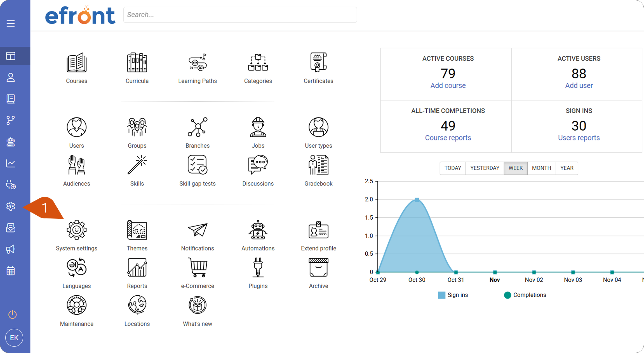Screen dimensions: 644x353
Task: Click the Users reports link
Action: click(579, 138)
